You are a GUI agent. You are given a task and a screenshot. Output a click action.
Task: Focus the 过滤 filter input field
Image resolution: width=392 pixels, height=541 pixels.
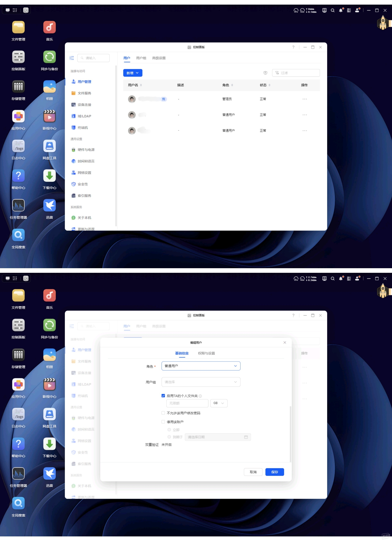(296, 73)
